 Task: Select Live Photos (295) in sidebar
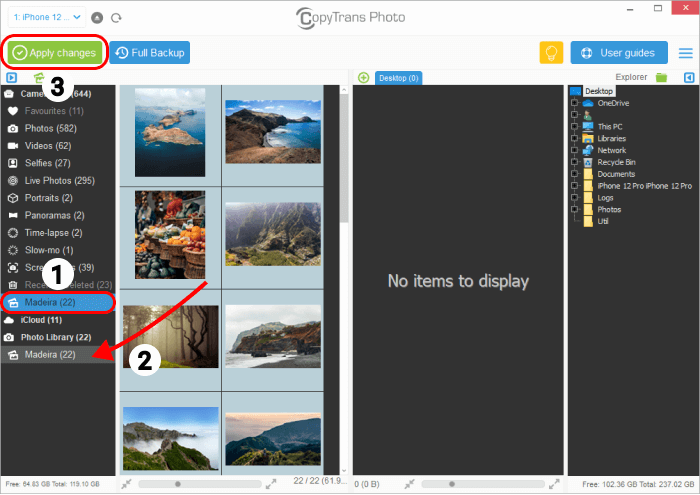click(59, 181)
